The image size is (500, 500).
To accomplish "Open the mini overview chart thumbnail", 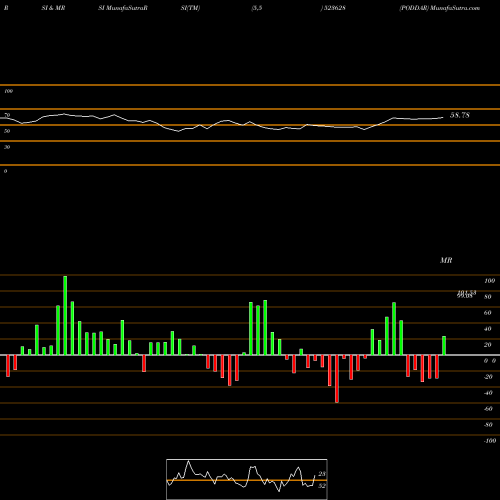I will pos(247,479).
